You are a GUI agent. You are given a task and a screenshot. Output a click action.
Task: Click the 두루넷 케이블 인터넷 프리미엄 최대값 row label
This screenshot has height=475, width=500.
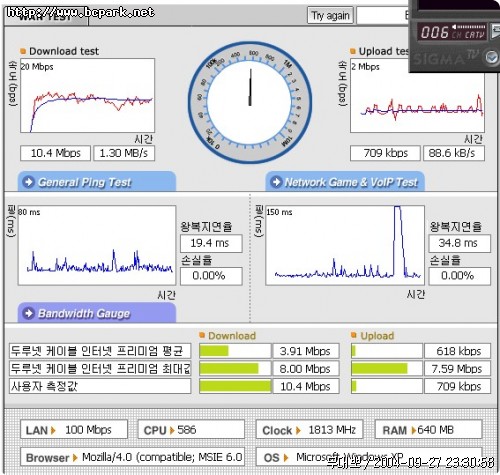(100, 369)
